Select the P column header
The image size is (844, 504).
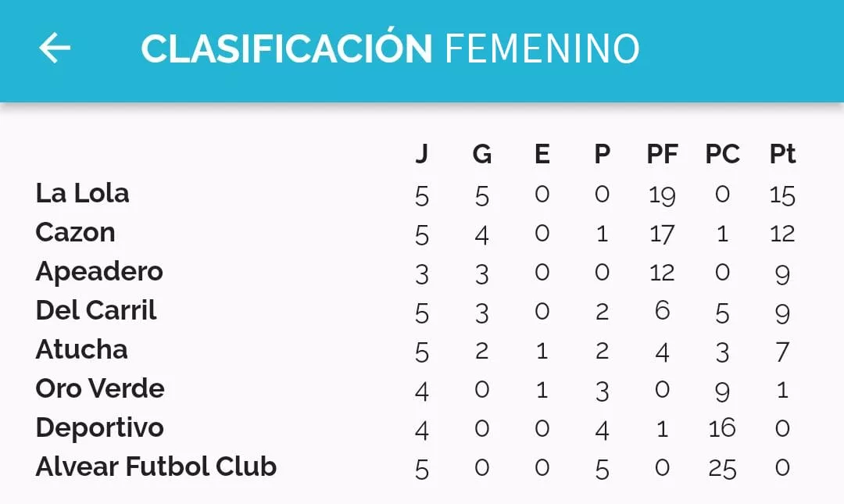602,154
